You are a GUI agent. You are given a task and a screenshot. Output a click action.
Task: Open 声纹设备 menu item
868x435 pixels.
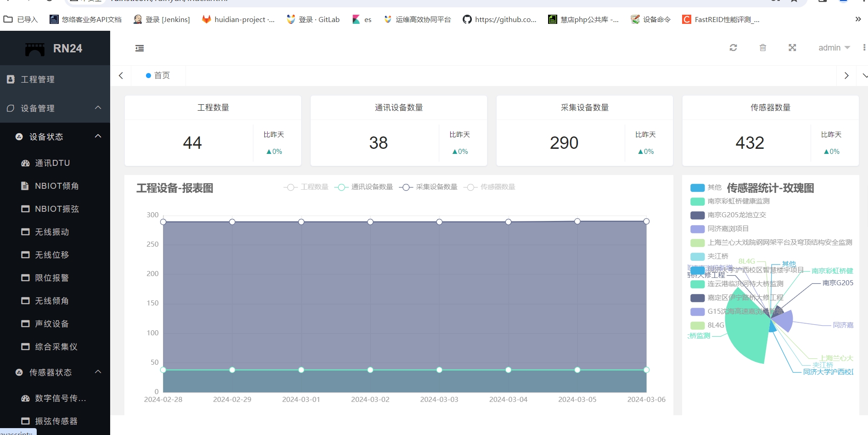click(x=55, y=324)
